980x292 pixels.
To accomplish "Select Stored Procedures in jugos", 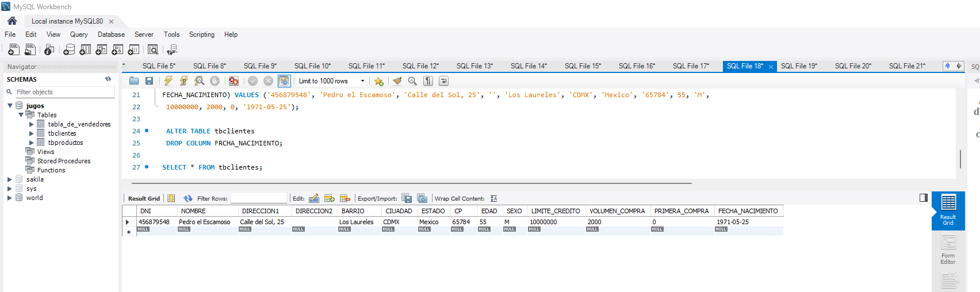I will (x=64, y=161).
